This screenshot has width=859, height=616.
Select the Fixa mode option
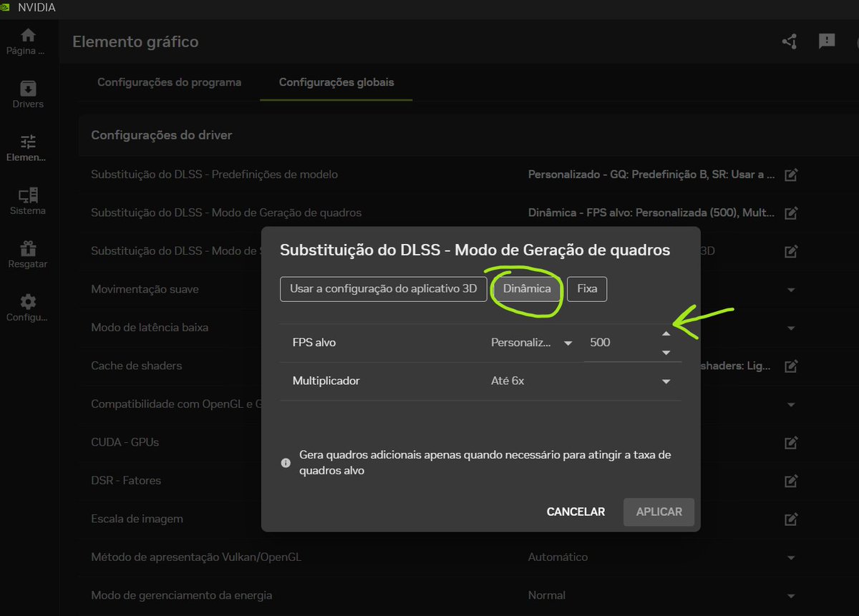587,289
